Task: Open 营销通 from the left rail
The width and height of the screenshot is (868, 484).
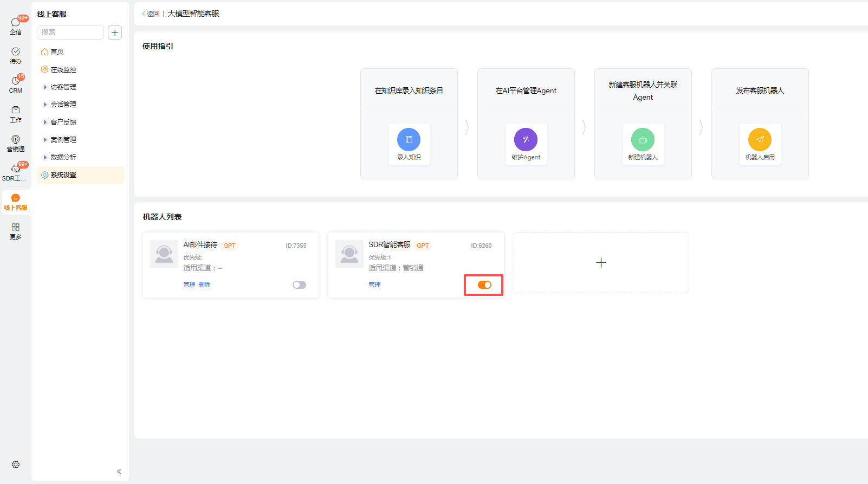Action: (x=16, y=143)
